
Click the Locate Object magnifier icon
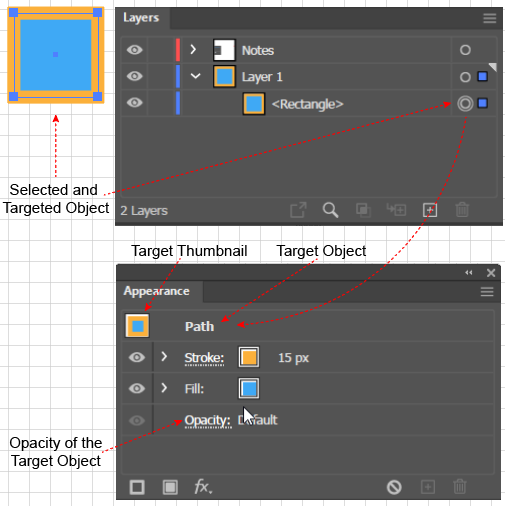click(330, 210)
